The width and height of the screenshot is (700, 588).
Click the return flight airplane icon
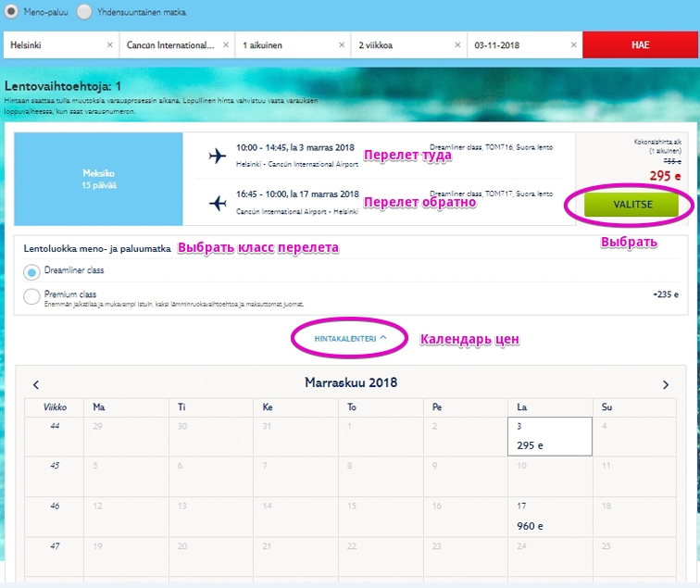click(x=218, y=203)
